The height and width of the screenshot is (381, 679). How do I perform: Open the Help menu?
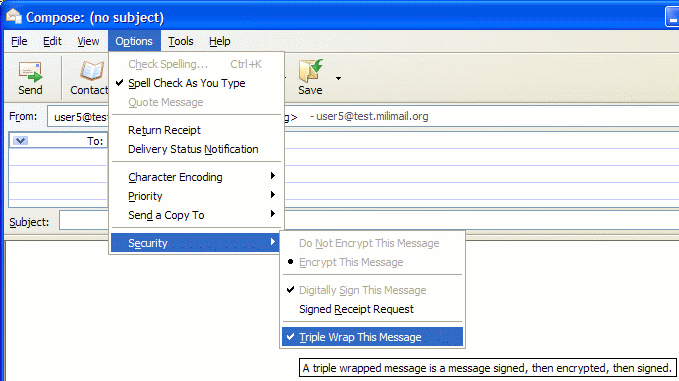(220, 41)
